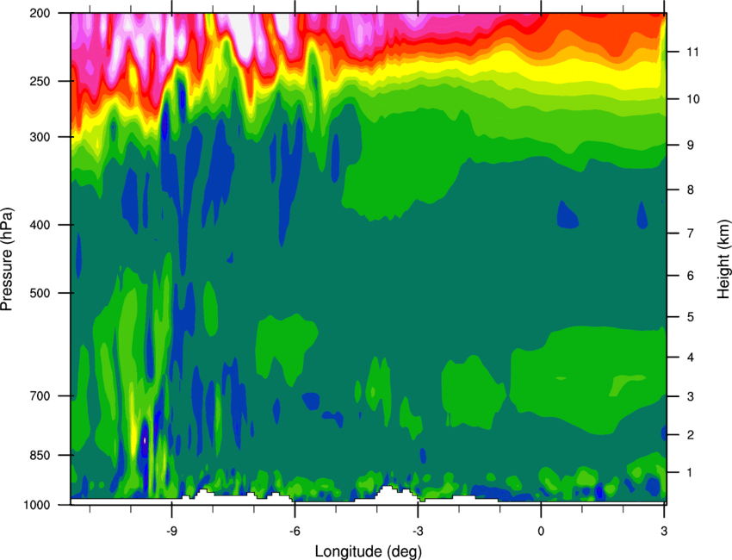
Task: Click the 0 longitude tick label
Action: click(541, 532)
